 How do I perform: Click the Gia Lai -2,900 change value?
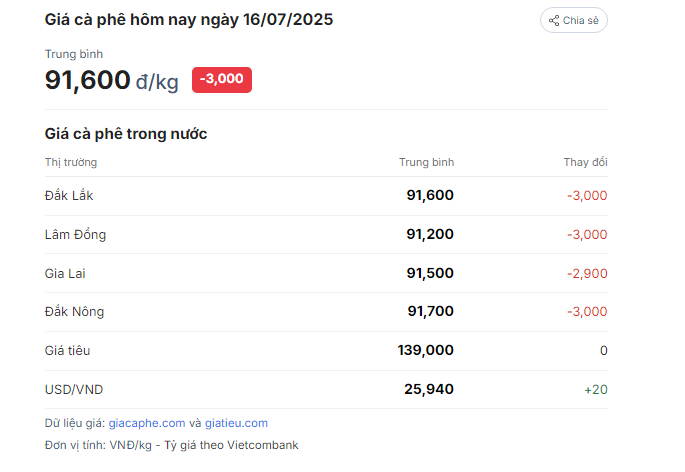click(x=587, y=274)
